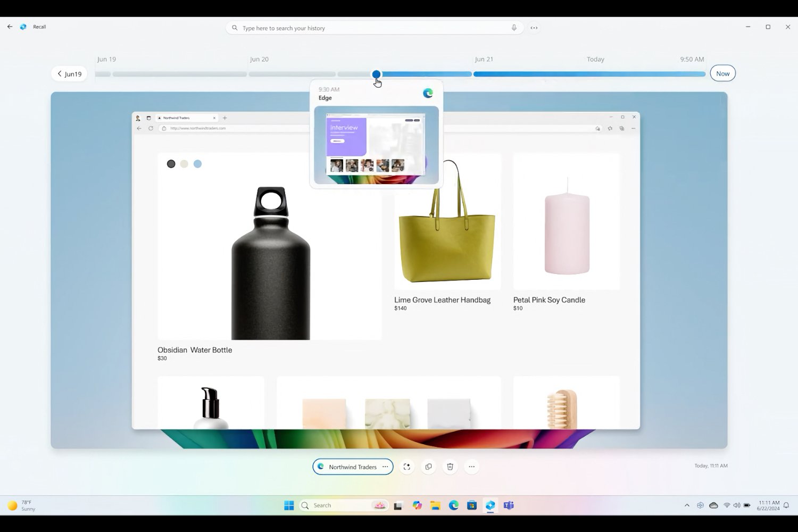Copy the snapshot with copy icon
Image resolution: width=798 pixels, height=532 pixels.
tap(428, 467)
